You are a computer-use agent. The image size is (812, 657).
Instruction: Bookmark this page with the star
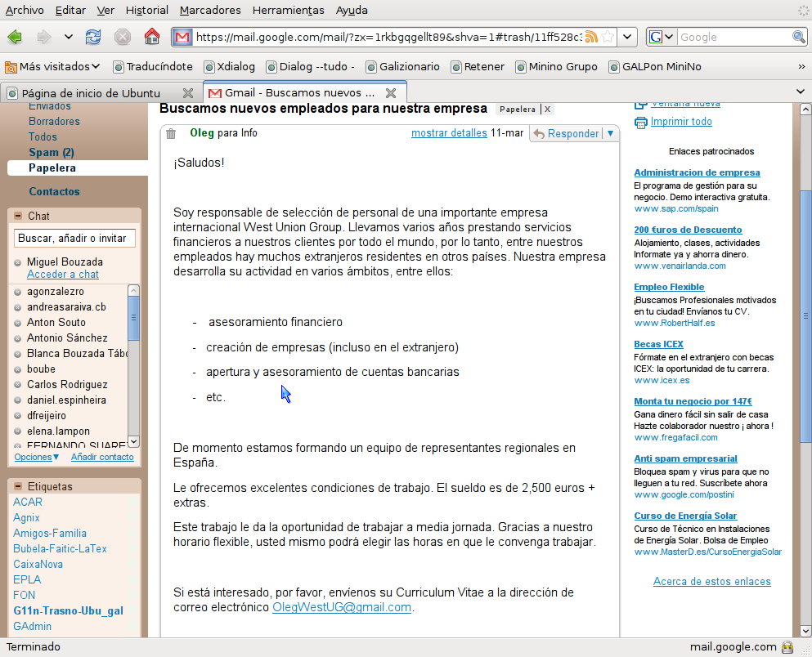pyautogui.click(x=608, y=37)
